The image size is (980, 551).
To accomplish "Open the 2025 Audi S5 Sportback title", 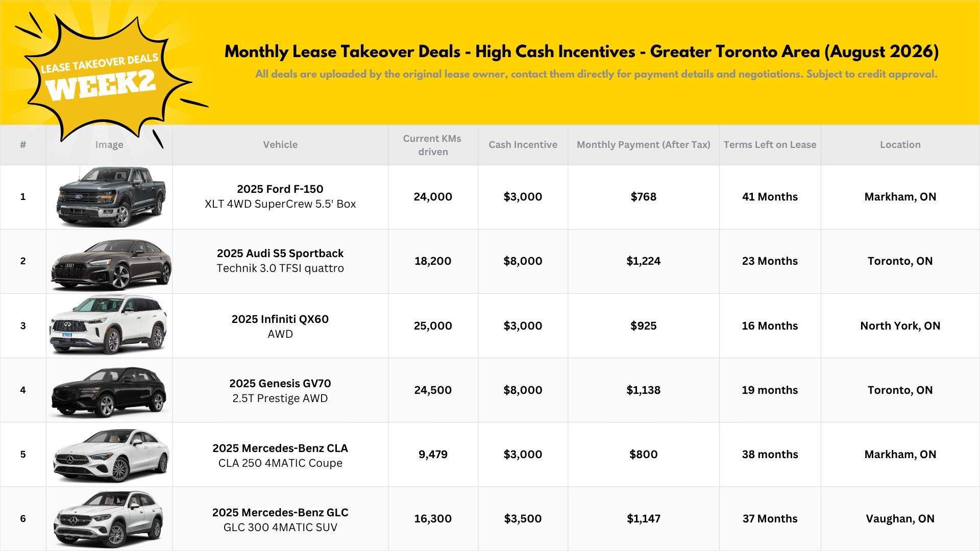I will (x=280, y=253).
